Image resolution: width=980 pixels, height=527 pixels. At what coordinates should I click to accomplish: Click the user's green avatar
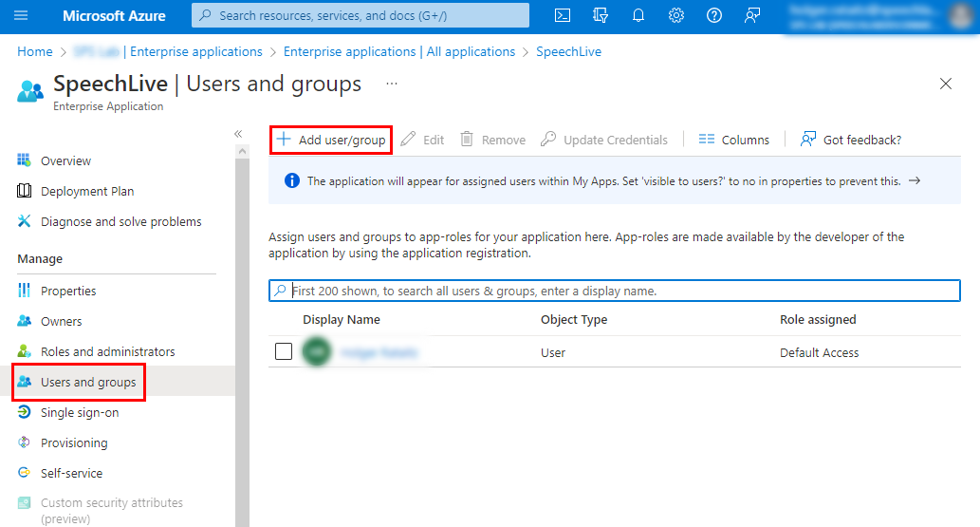point(317,351)
